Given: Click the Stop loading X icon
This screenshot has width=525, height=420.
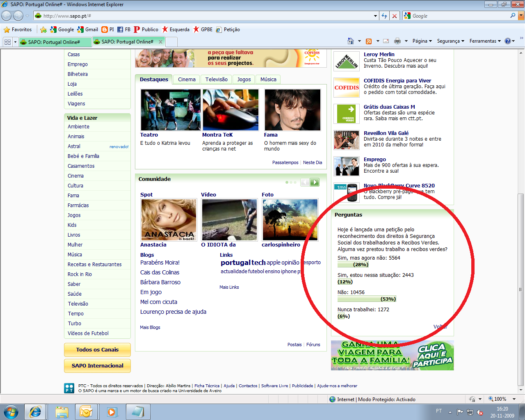Looking at the screenshot, I should [x=395, y=16].
